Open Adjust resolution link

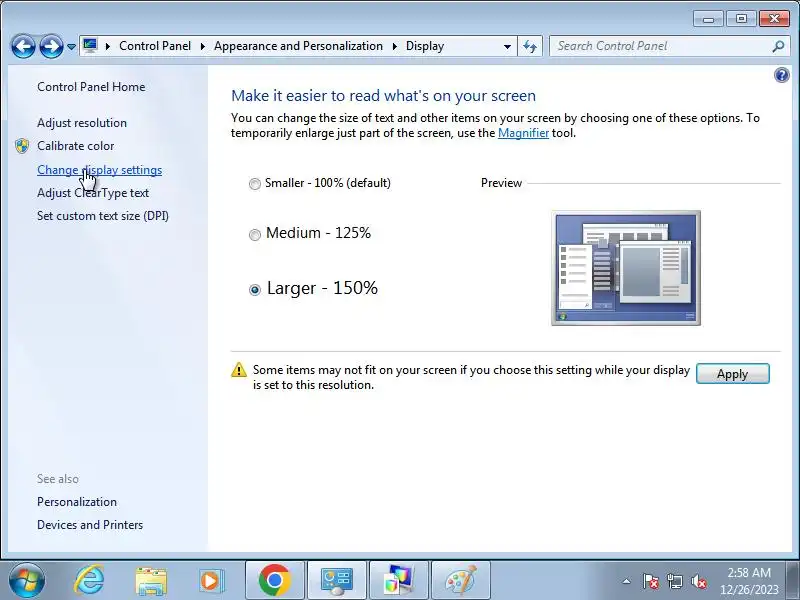tap(82, 123)
